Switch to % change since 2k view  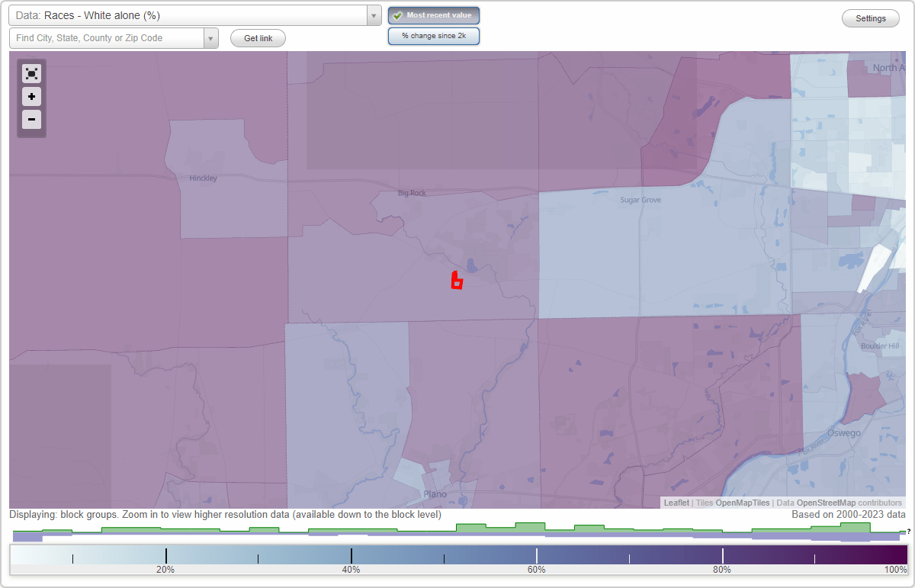click(433, 35)
